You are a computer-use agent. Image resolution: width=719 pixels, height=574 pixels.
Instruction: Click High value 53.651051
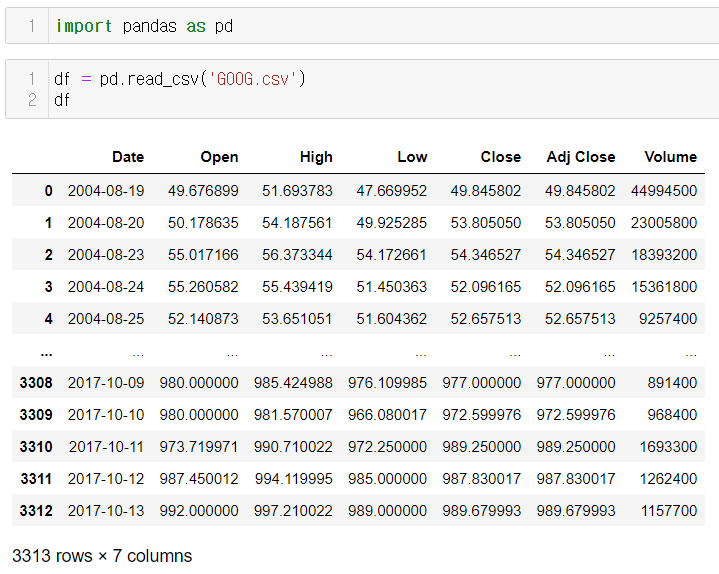297,319
